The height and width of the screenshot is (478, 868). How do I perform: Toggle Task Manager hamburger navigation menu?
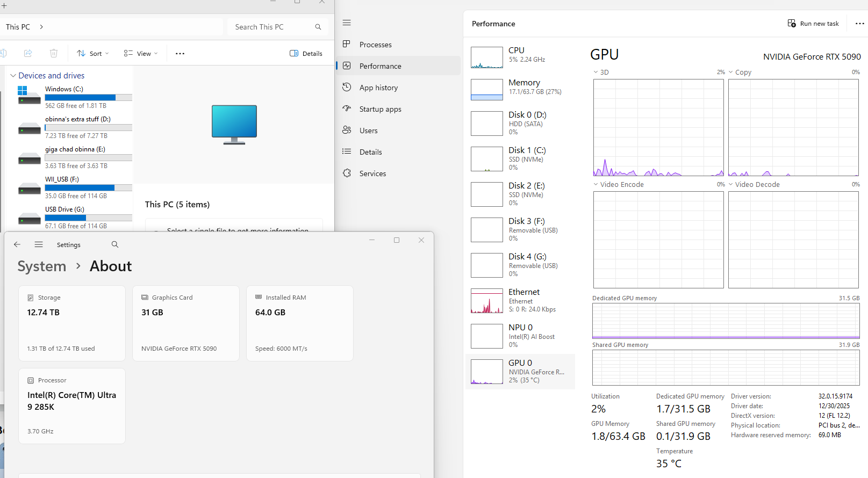pos(347,23)
